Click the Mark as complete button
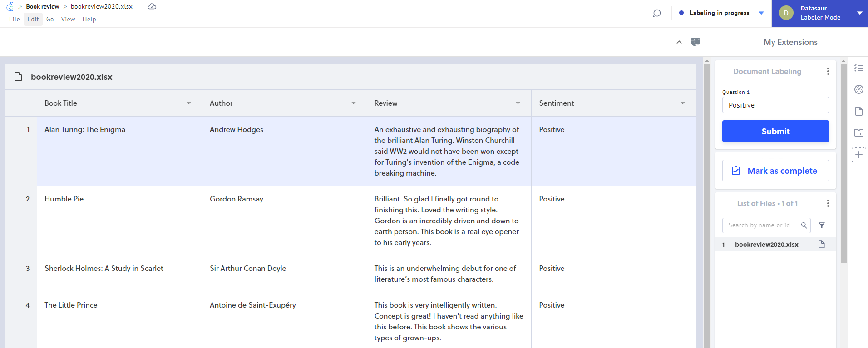 [775, 171]
